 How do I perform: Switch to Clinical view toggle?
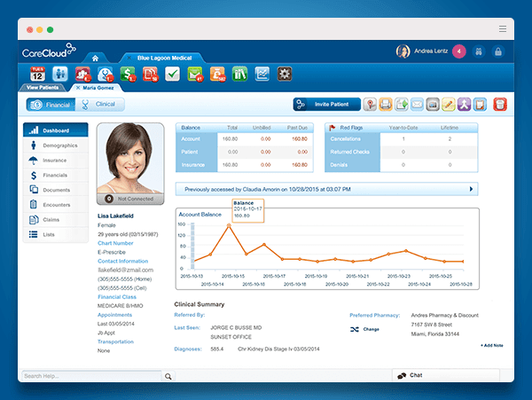[99, 105]
